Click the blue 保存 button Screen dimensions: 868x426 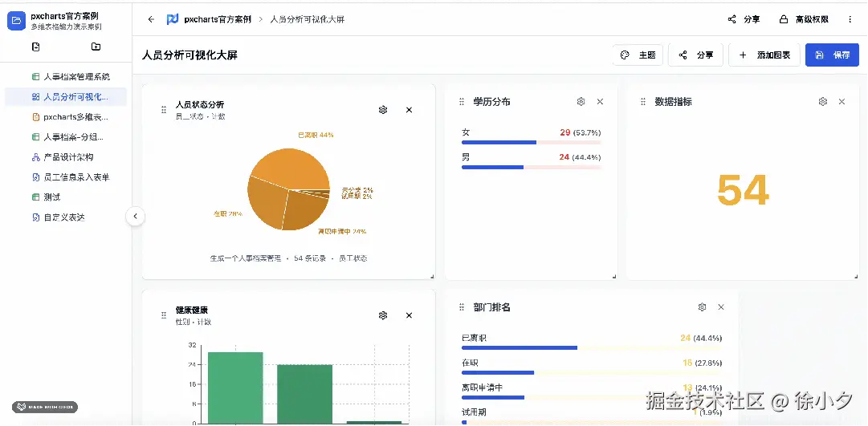coord(832,55)
